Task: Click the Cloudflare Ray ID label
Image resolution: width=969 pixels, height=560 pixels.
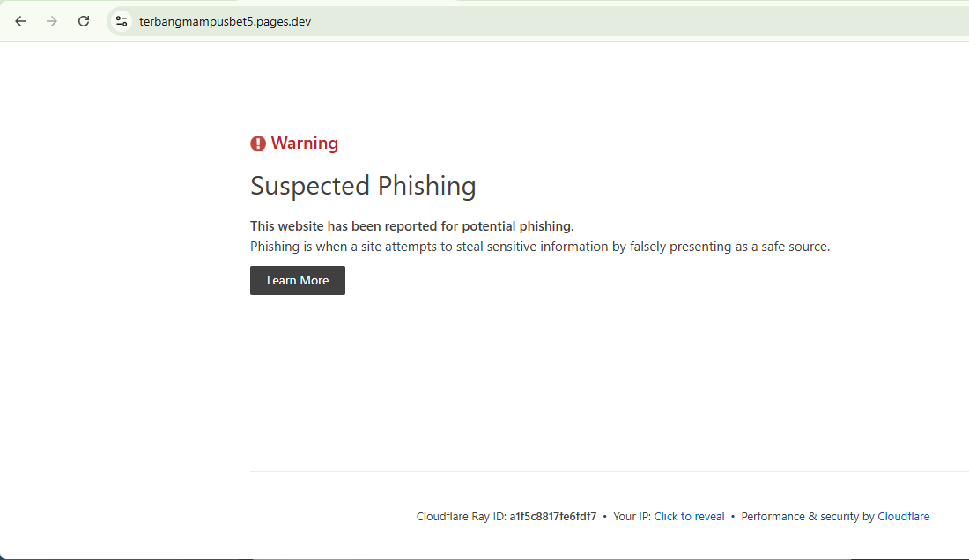Action: pyautogui.click(x=461, y=516)
